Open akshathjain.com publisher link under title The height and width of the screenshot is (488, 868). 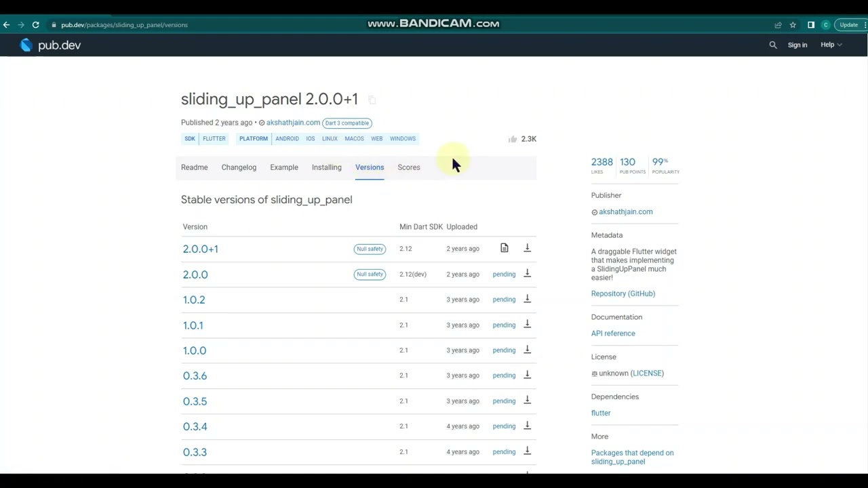(293, 123)
